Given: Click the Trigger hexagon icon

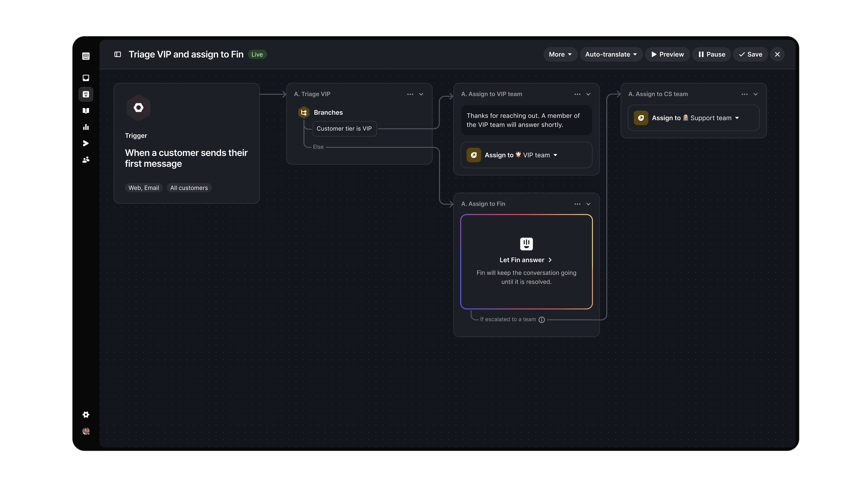Looking at the screenshot, I should 139,108.
